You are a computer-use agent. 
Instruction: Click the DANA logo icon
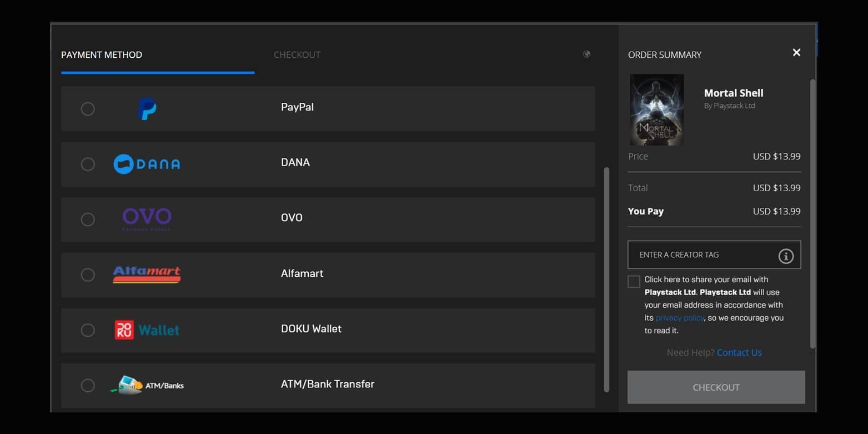(x=147, y=164)
